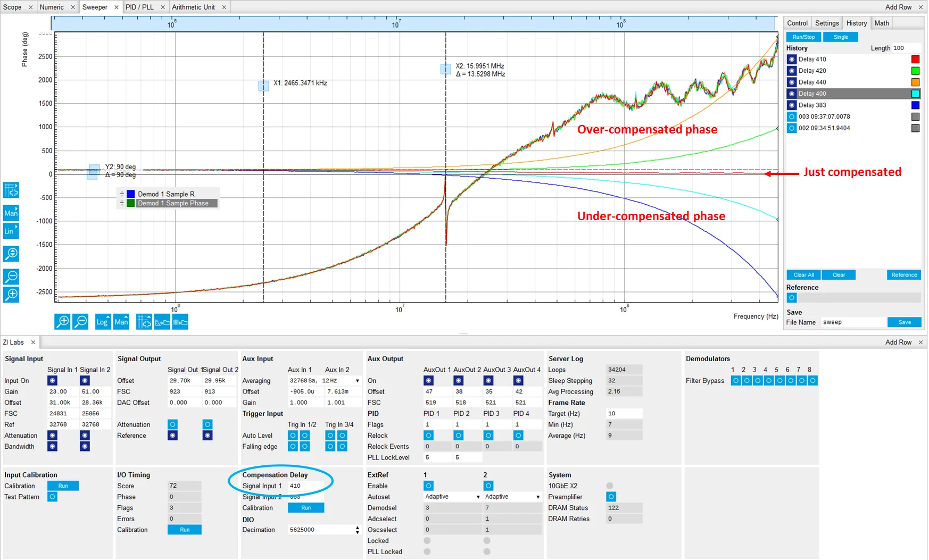
Task: Select the X2 cursor handle at 15.9951 MHz
Action: click(445, 69)
